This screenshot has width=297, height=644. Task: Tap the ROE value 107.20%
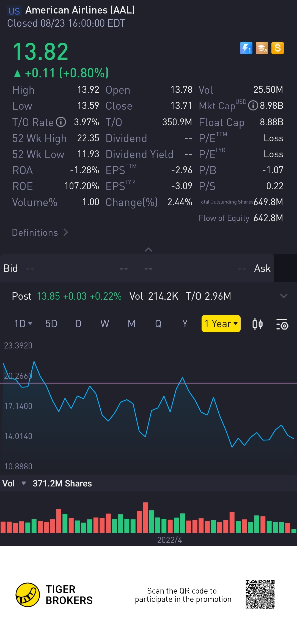pos(82,186)
